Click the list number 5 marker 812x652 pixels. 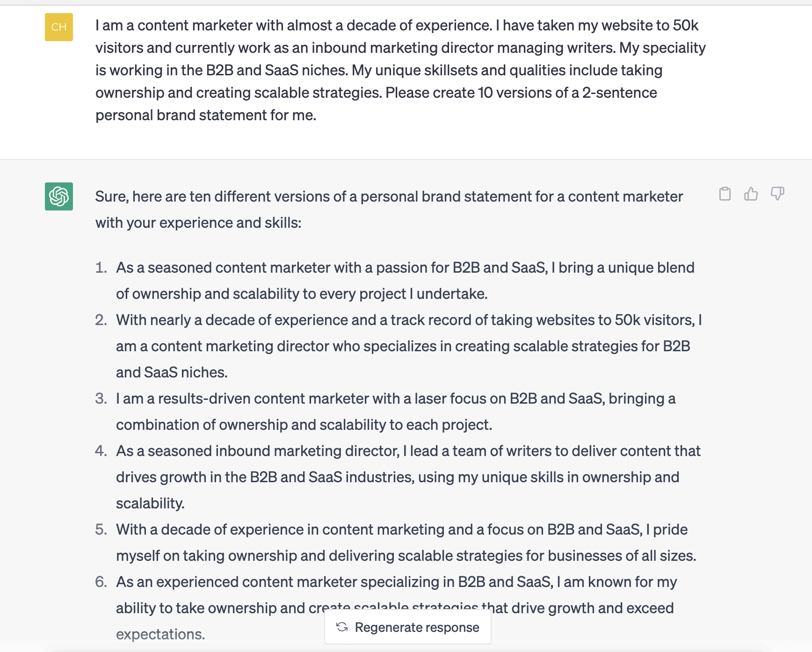pyautogui.click(x=101, y=529)
